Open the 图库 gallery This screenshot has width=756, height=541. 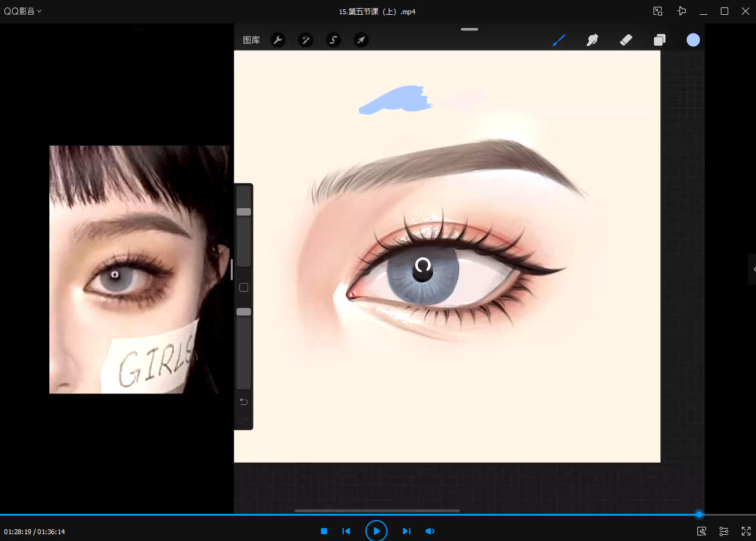tap(251, 40)
